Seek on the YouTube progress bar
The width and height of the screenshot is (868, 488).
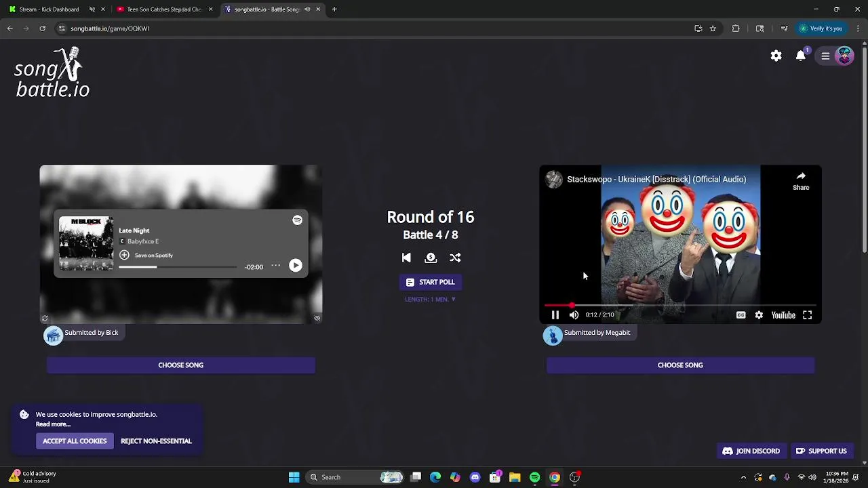[x=680, y=306]
